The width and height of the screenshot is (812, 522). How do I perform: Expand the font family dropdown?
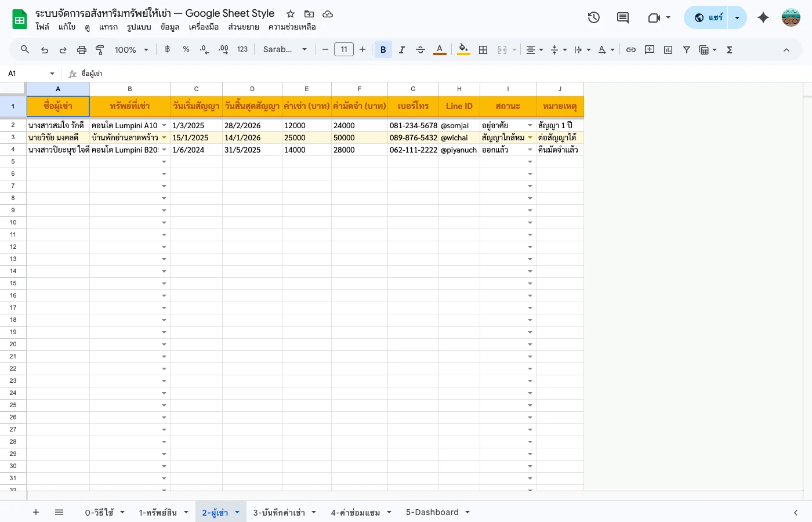pyautogui.click(x=285, y=50)
